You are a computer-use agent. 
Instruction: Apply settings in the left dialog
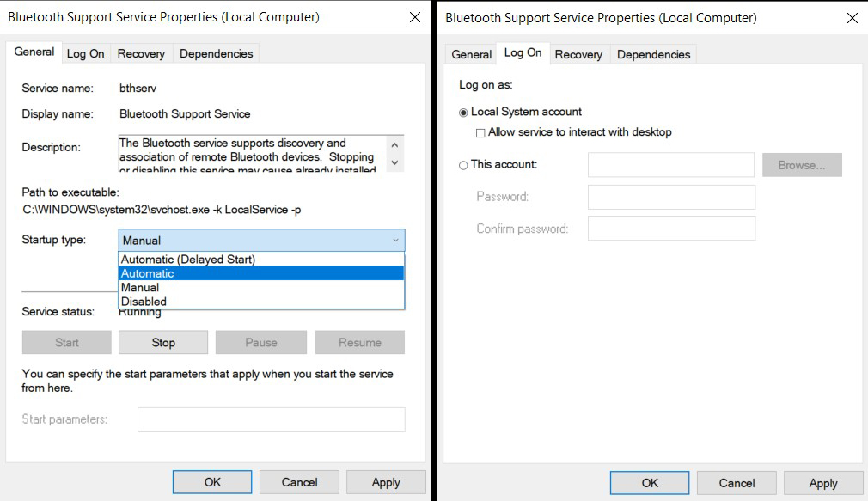386,482
